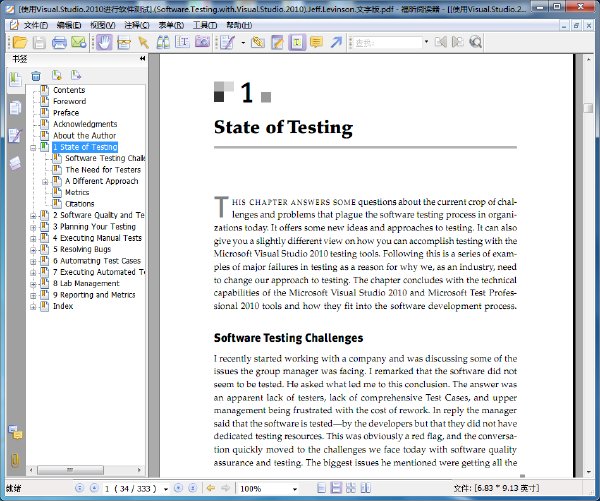The image size is (600, 501).
Task: Open a file with the folder icon
Action: pyautogui.click(x=20, y=42)
